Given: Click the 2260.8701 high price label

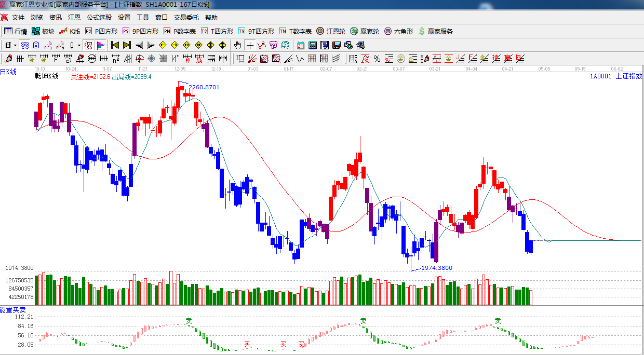Looking at the screenshot, I should pyautogui.click(x=204, y=87).
